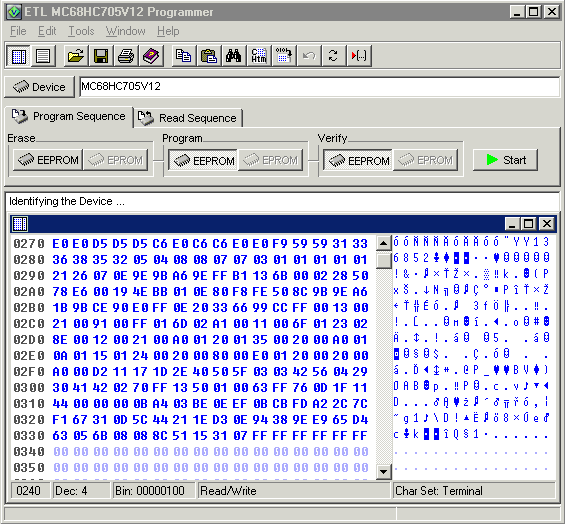Refresh buffer icon
Viewport: 565px width, 524px height.
click(334, 56)
